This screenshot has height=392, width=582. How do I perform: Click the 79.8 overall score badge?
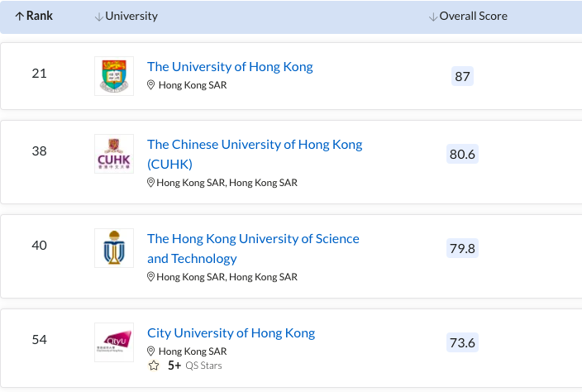coord(462,249)
